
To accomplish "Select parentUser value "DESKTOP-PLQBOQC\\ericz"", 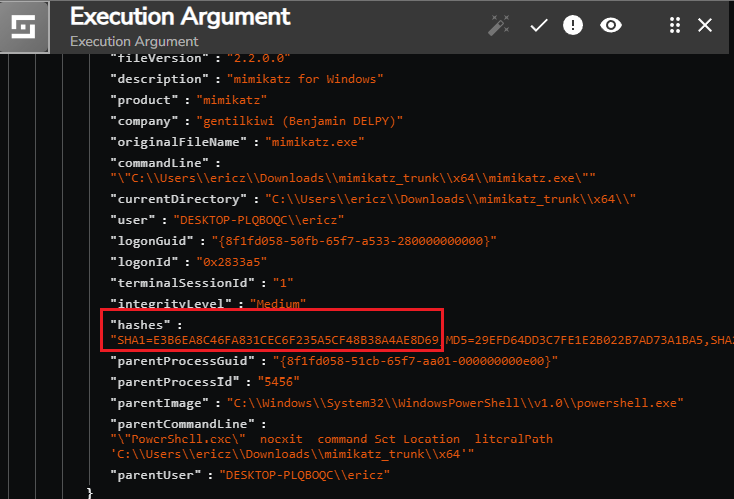I will (305, 475).
